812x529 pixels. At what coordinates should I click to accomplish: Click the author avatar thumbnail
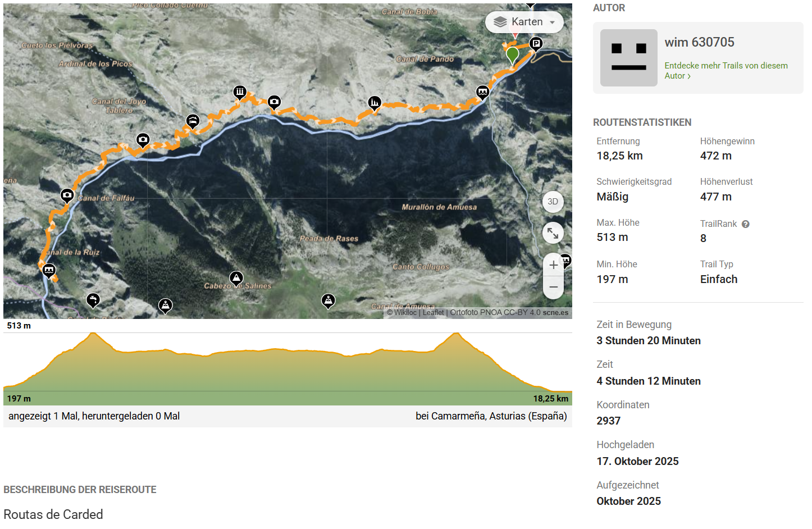628,58
